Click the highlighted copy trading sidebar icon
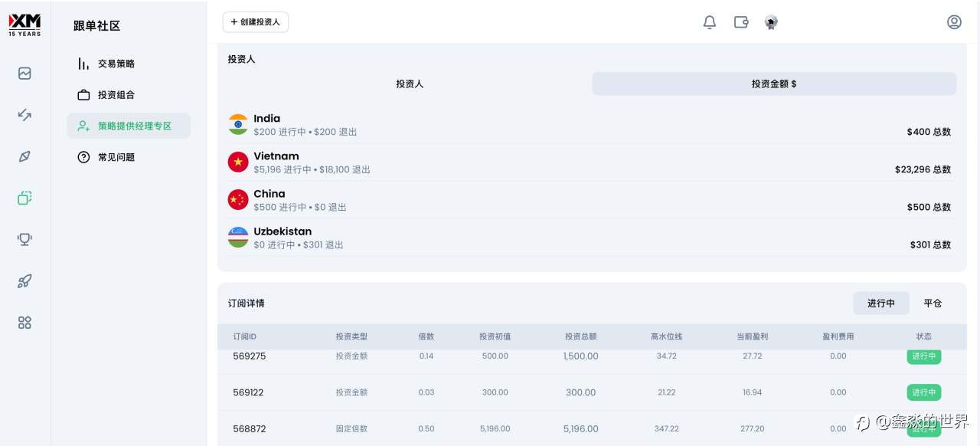This screenshot has height=446, width=980. (24, 198)
